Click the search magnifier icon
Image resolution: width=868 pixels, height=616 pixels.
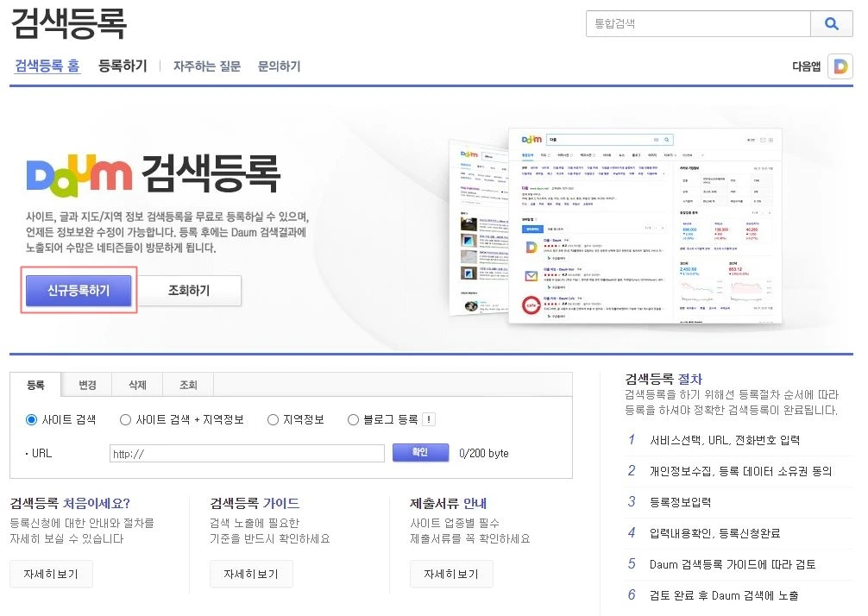831,23
